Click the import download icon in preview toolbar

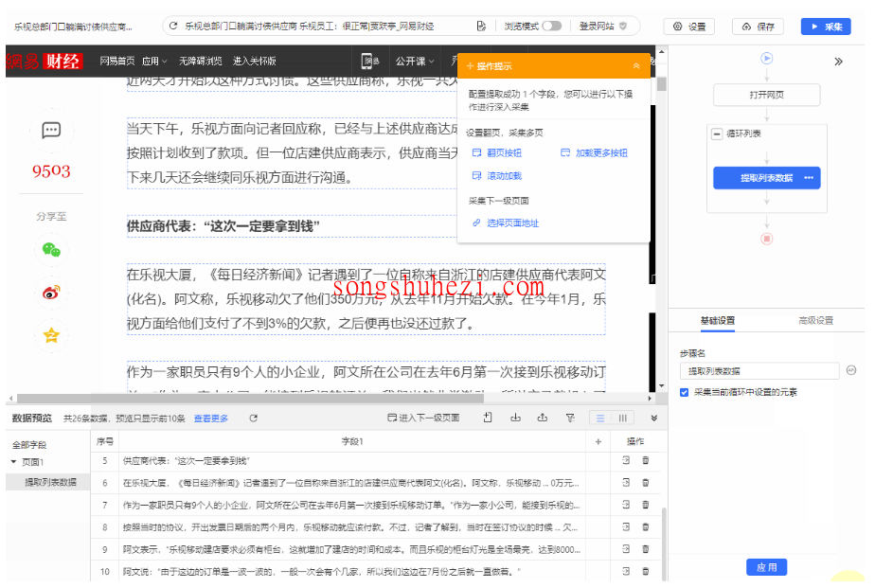tap(515, 418)
